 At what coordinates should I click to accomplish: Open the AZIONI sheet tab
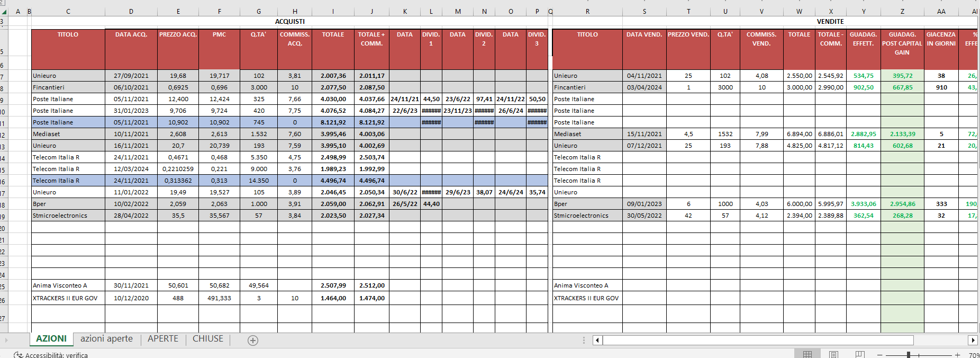[x=51, y=339]
